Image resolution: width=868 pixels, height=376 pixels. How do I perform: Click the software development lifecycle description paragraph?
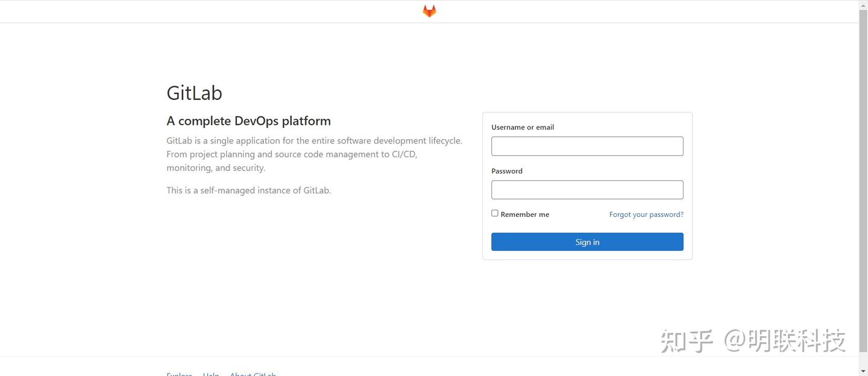click(314, 154)
